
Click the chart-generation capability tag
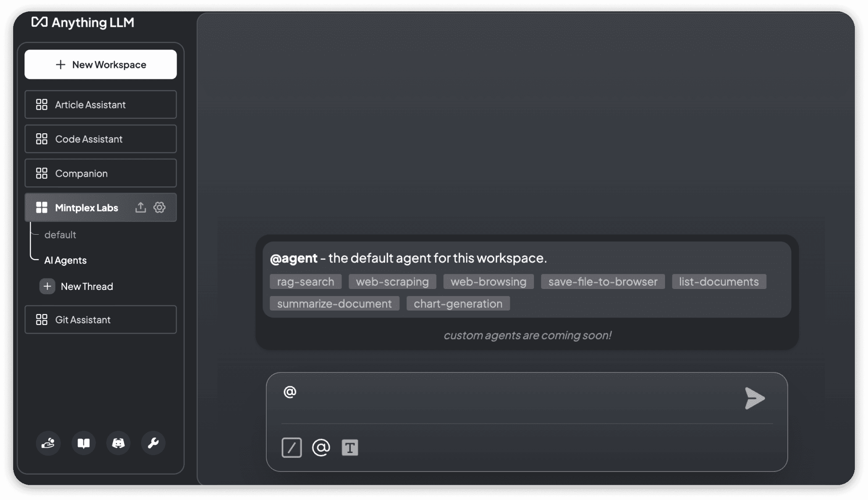pos(458,303)
